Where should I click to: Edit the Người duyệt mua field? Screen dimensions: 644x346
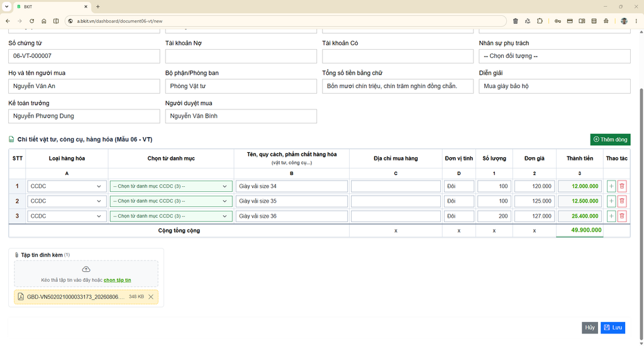click(241, 116)
